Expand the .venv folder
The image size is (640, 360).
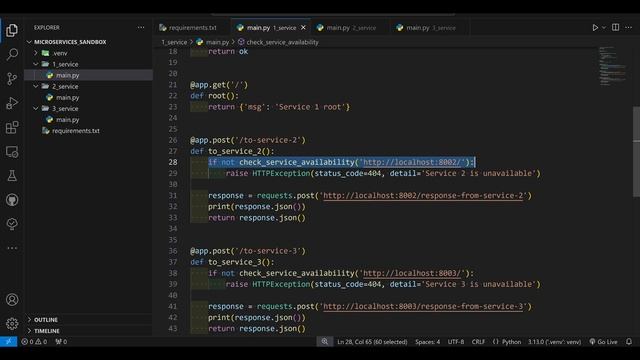pos(36,53)
